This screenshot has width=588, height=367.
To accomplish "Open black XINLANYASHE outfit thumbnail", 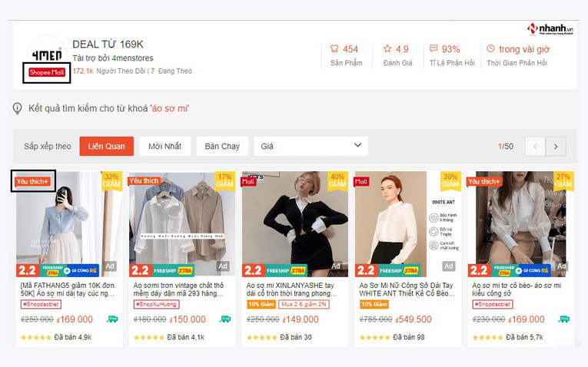I will pos(294,224).
